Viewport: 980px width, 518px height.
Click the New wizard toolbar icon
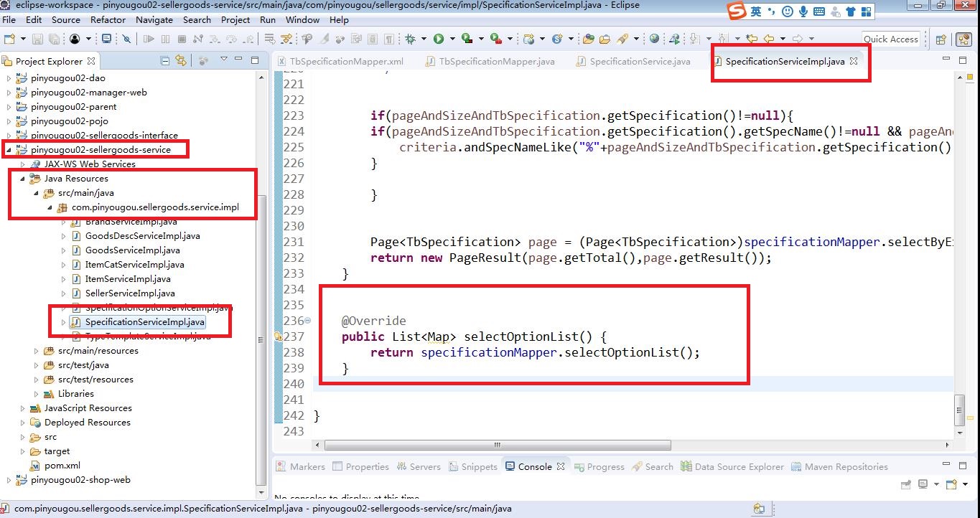pos(9,39)
